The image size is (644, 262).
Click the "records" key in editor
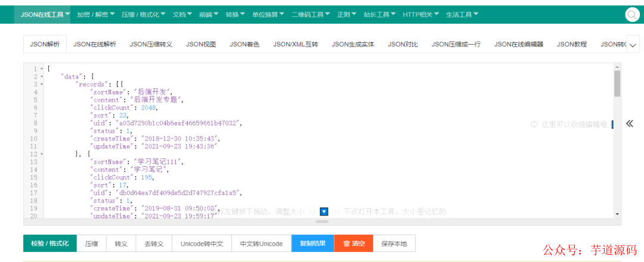[92, 84]
